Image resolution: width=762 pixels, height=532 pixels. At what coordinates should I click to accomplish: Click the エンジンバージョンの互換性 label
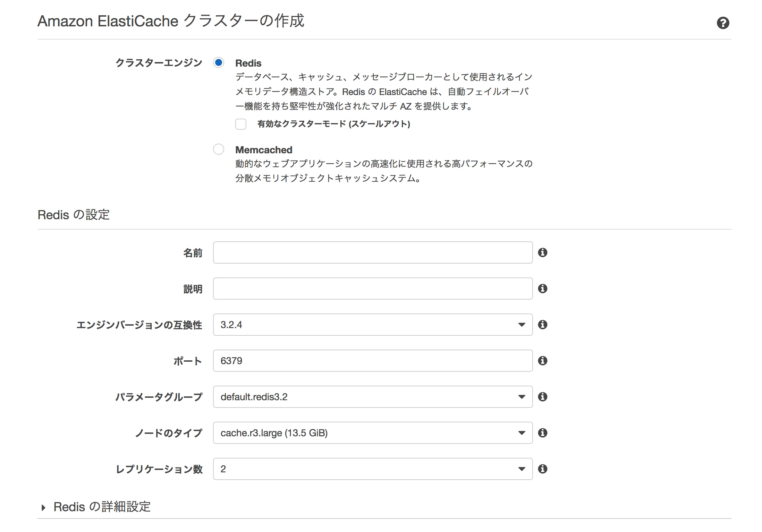139,325
